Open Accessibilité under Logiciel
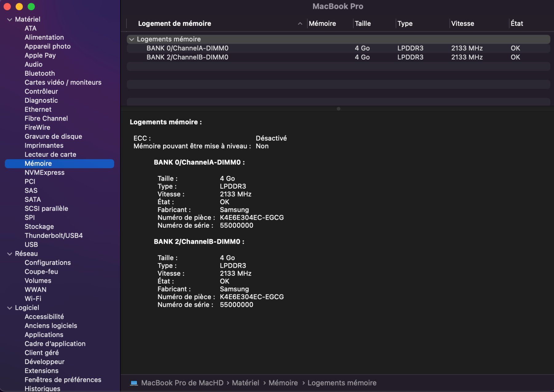Viewport: 554px width, 392px height. click(44, 317)
